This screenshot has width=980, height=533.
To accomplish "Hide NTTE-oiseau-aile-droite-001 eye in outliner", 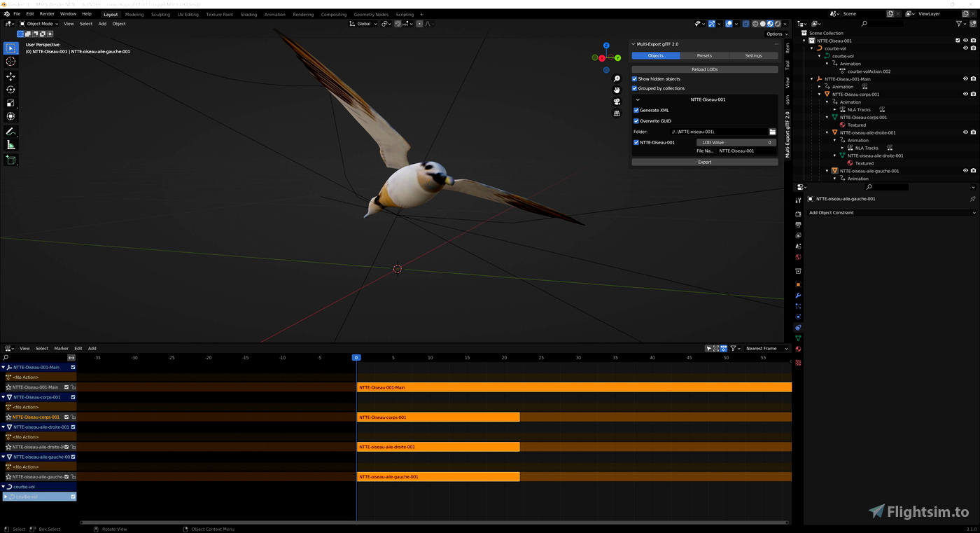I will tap(965, 132).
